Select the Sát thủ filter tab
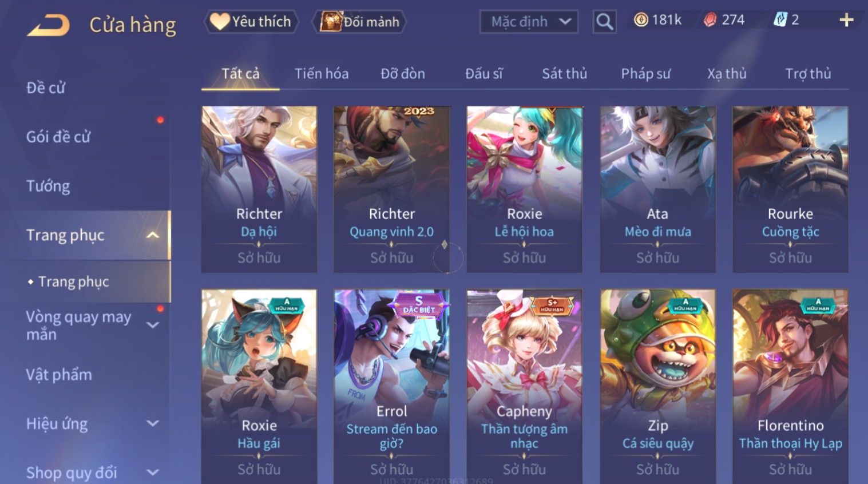 pyautogui.click(x=565, y=74)
